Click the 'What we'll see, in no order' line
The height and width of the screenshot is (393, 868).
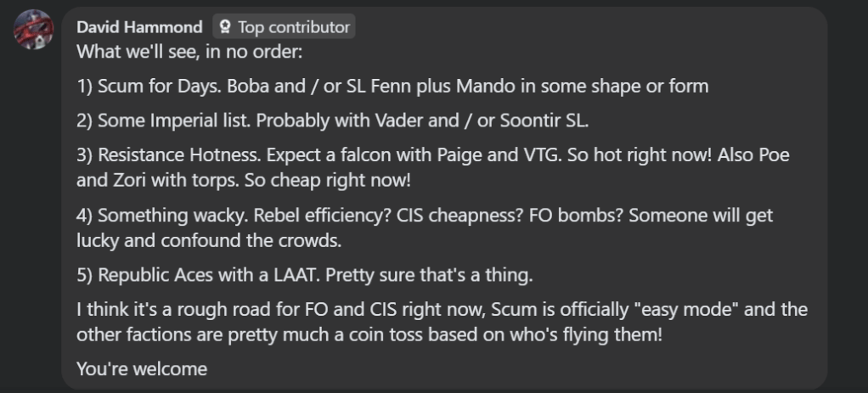tap(189, 51)
